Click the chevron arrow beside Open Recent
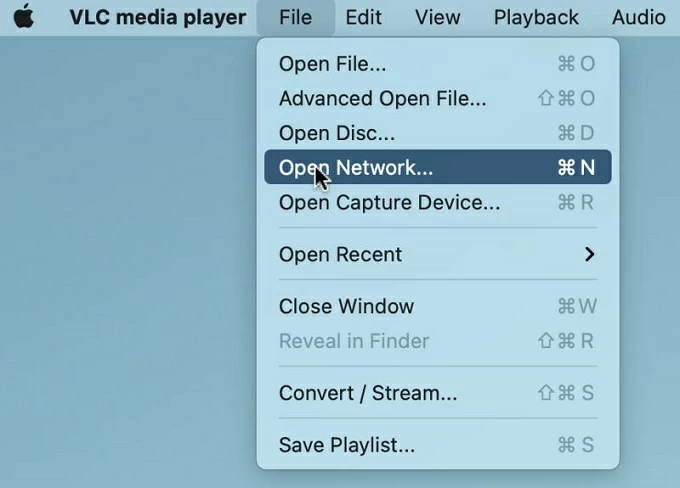 coord(589,254)
